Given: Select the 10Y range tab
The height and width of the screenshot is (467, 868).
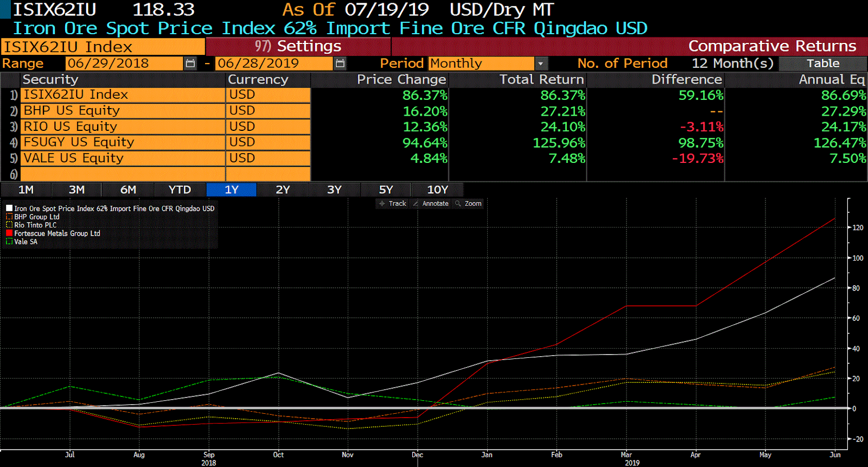Looking at the screenshot, I should (x=437, y=190).
